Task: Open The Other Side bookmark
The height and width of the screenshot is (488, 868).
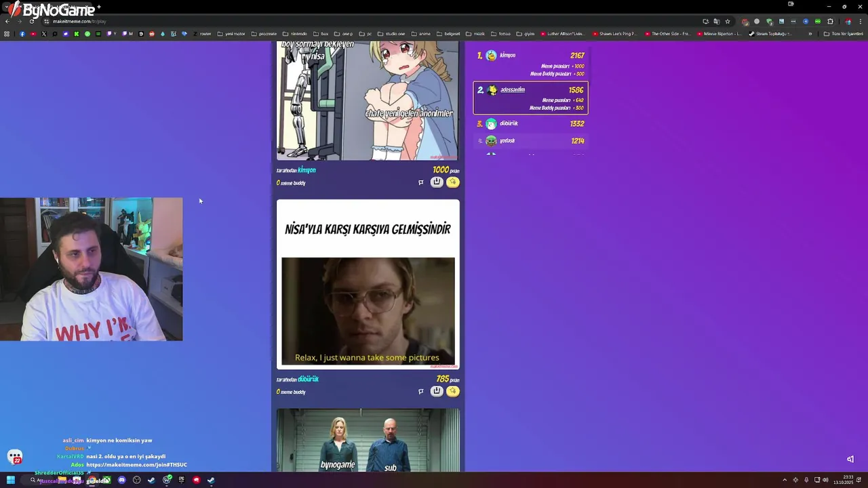Action: (667, 34)
